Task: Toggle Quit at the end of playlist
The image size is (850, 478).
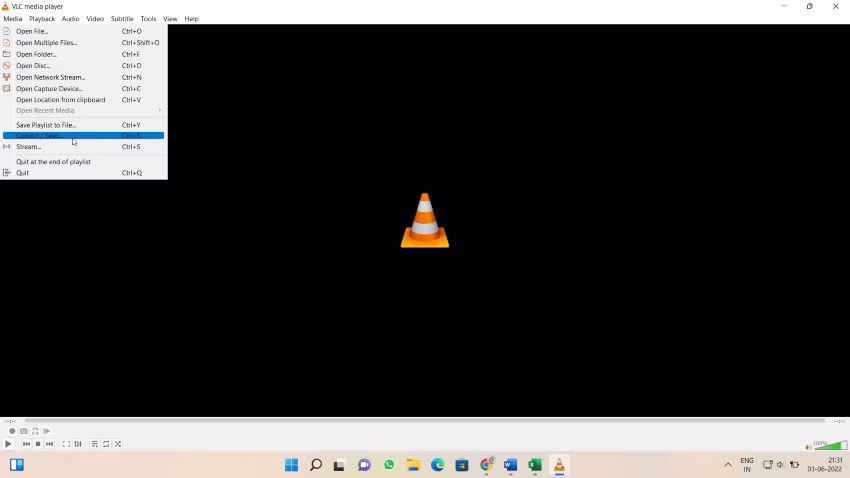Action: 83,162
